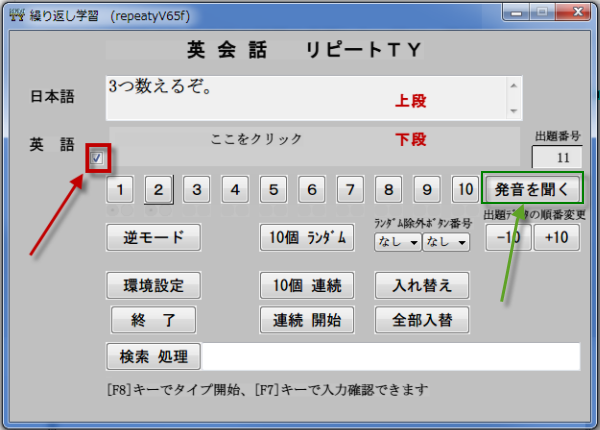Start continuous play with 連続 開始

tap(307, 320)
